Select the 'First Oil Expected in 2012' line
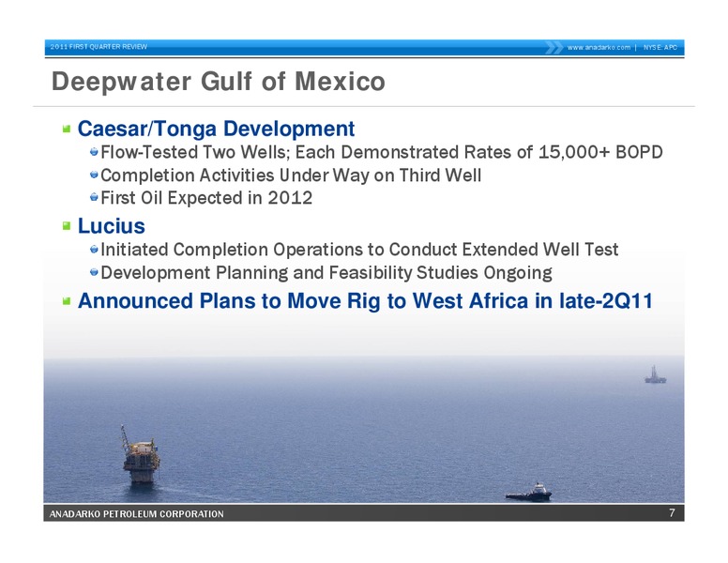Image resolution: width=728 pixels, height=563 pixels. click(x=206, y=198)
